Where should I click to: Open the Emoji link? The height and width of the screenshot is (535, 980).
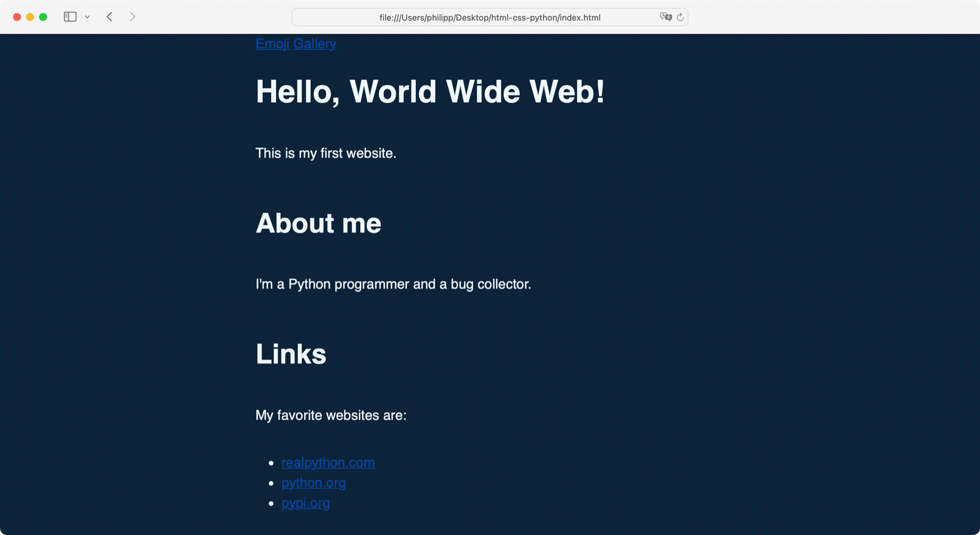[x=272, y=44]
